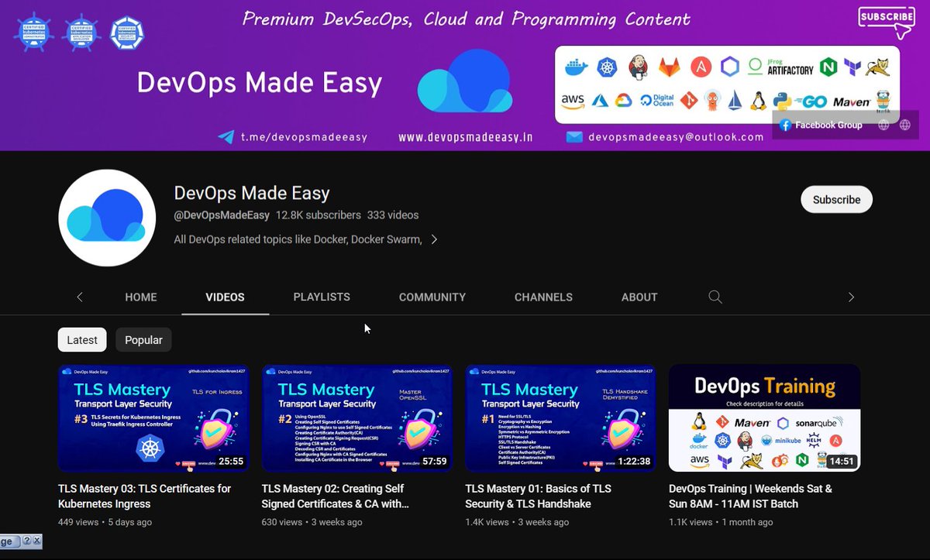Click the 1.1K views 1 month ago text
Image resolution: width=930 pixels, height=560 pixels.
(721, 522)
